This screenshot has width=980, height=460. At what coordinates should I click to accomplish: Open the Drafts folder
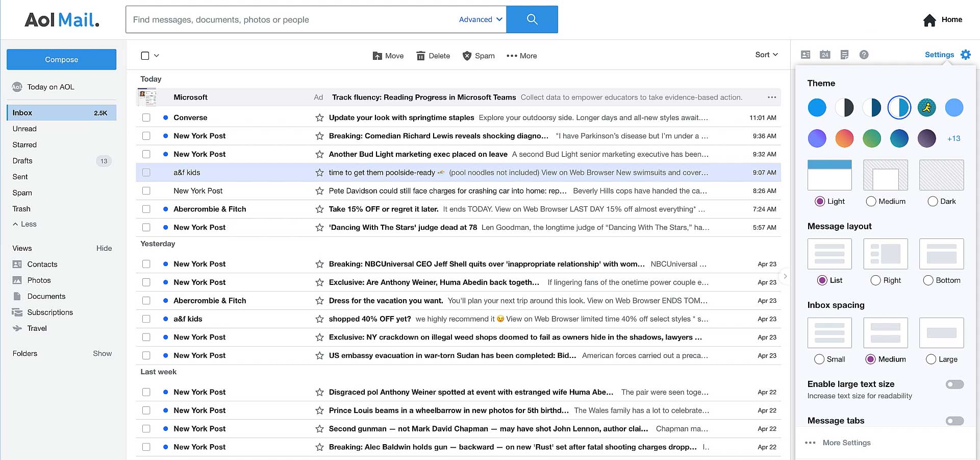coord(22,161)
